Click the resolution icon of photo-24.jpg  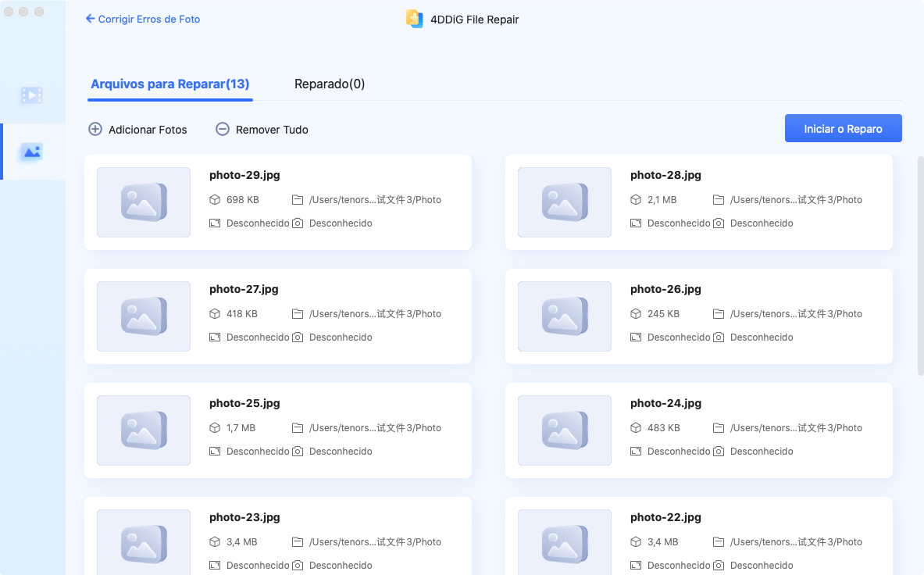click(635, 452)
